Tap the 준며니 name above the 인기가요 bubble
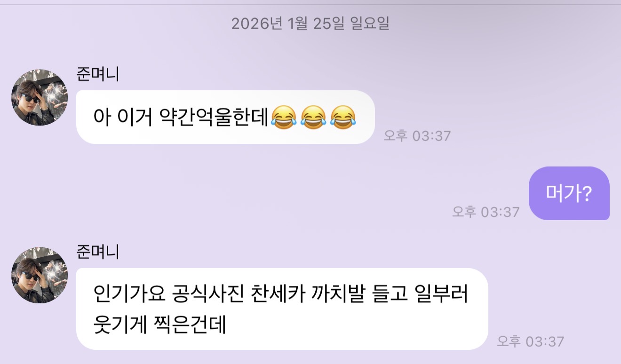This screenshot has width=621, height=364. pos(98,252)
